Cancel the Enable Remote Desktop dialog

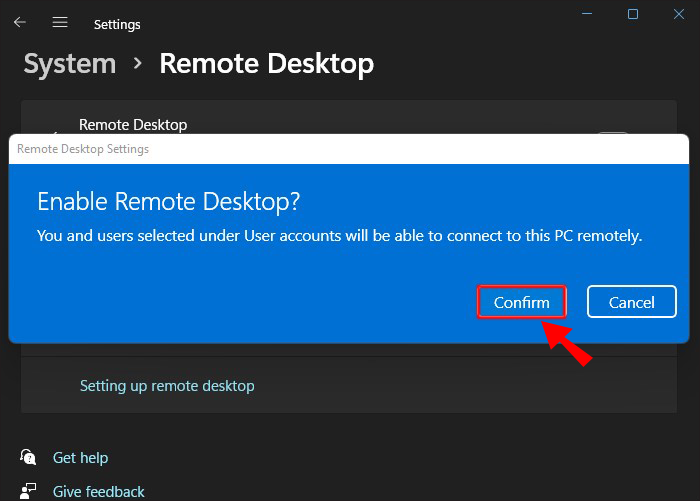click(631, 302)
